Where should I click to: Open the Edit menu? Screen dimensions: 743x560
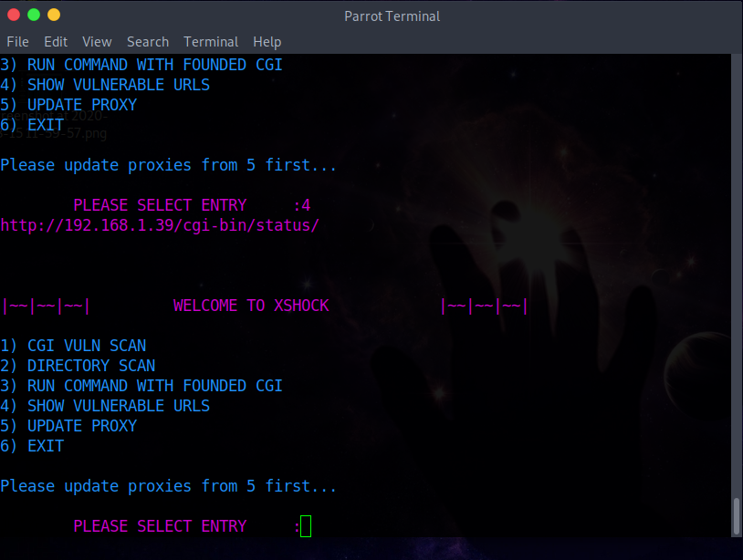[x=56, y=42]
